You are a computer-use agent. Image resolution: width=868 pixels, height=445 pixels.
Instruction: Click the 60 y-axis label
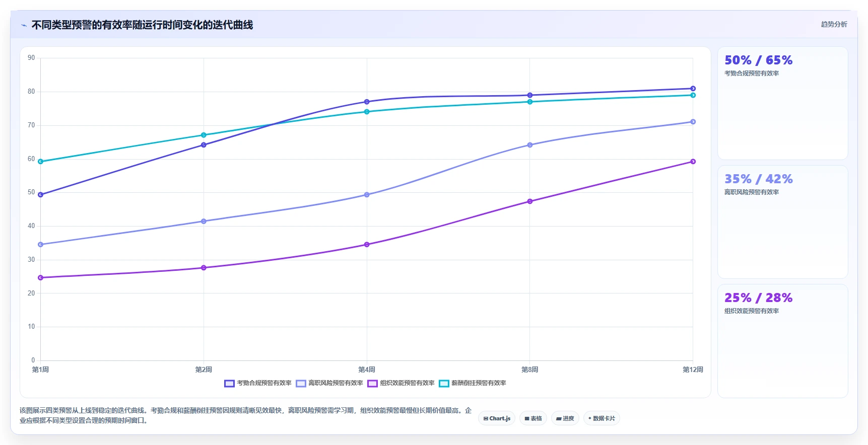(x=31, y=159)
